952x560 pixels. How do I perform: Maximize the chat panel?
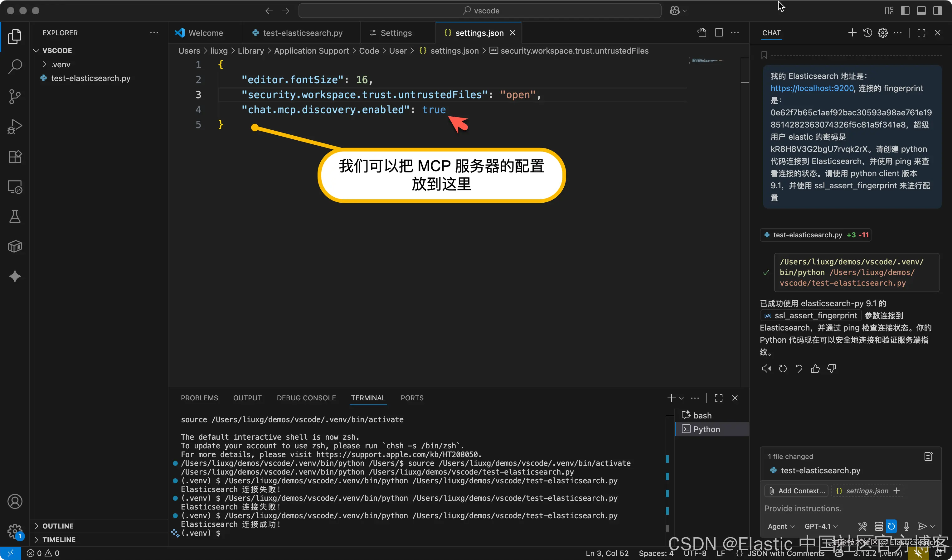pyautogui.click(x=921, y=33)
